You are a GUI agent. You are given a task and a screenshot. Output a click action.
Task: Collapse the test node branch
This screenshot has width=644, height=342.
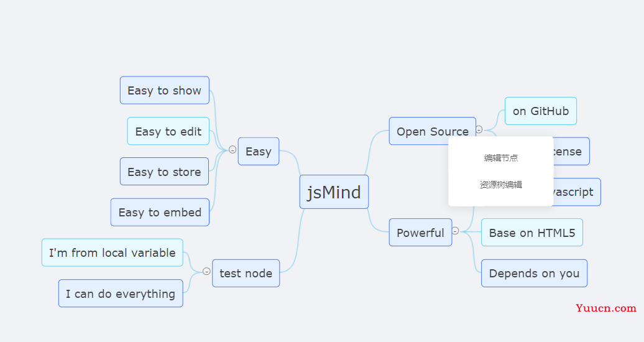(206, 271)
